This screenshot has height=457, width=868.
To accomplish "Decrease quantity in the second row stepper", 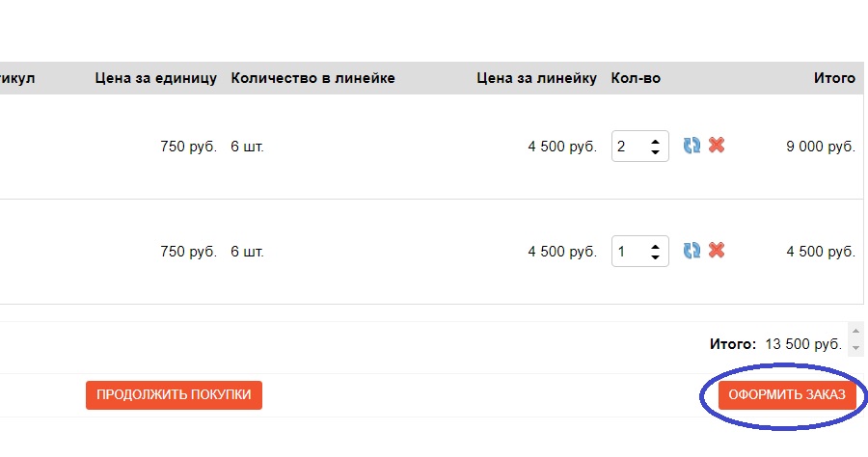I will [x=656, y=256].
